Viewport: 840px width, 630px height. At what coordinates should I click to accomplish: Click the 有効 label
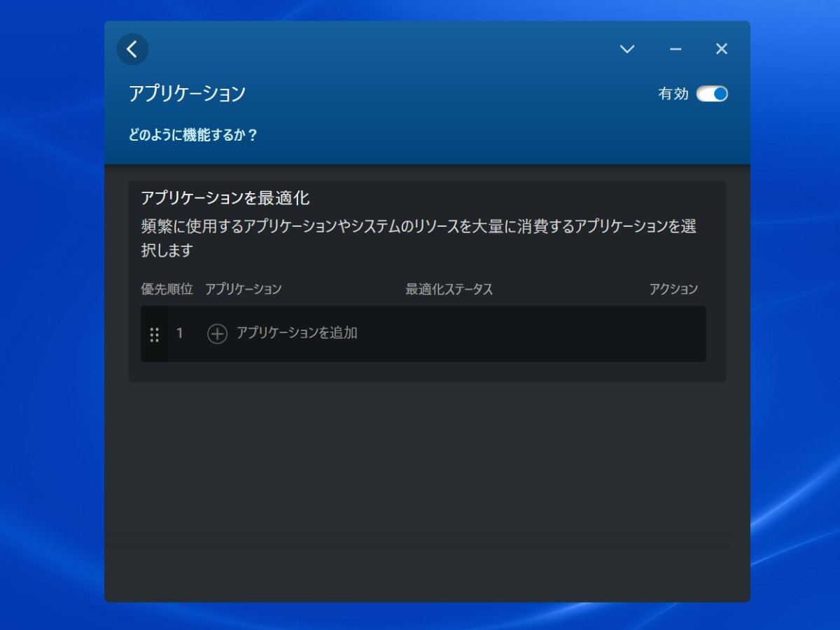point(673,94)
